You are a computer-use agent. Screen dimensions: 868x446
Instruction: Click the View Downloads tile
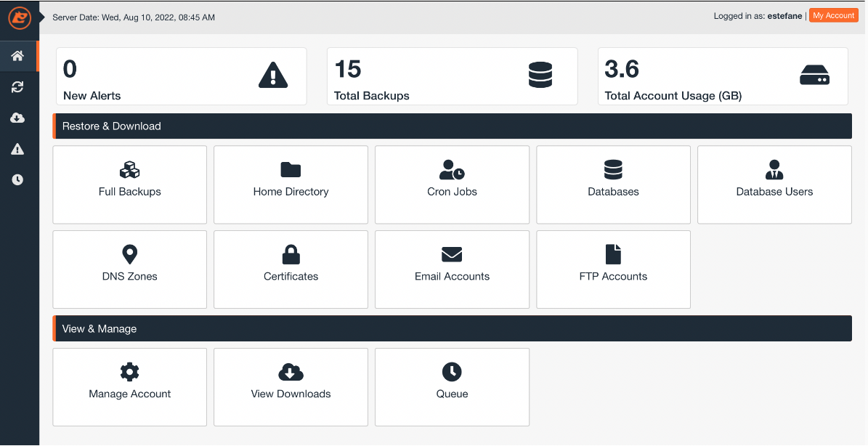click(291, 386)
